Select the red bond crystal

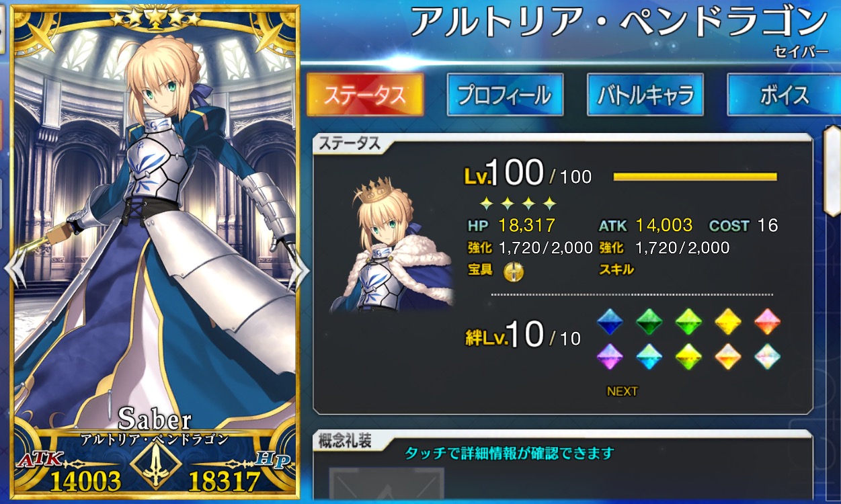coord(767,322)
